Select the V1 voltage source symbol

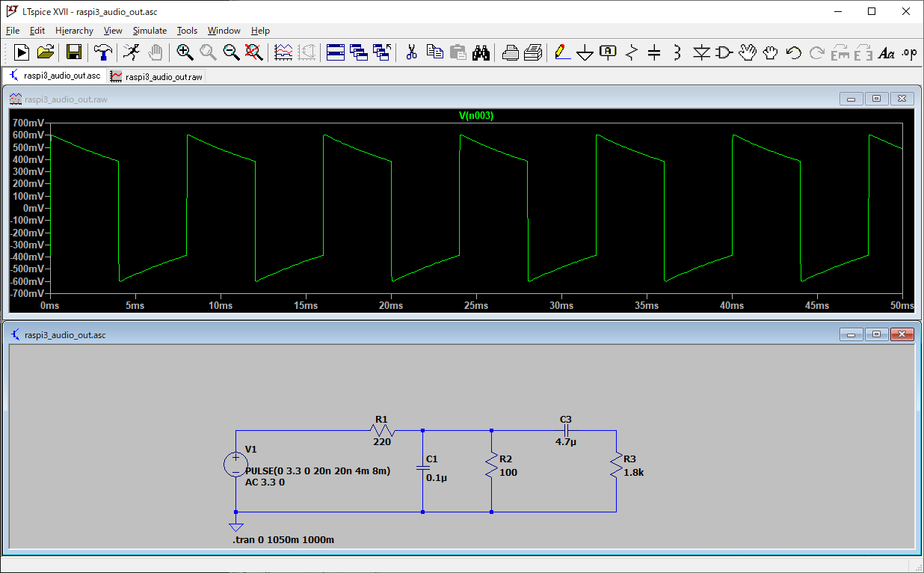coord(235,465)
